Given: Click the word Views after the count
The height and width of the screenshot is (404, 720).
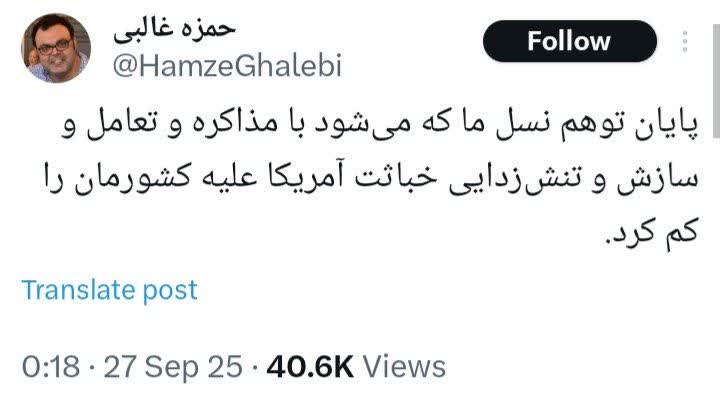Looking at the screenshot, I should [405, 367].
